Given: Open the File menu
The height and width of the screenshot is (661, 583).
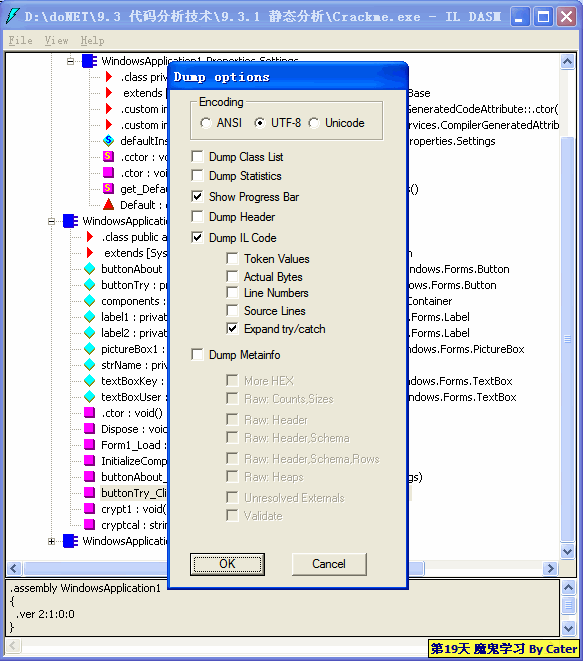Looking at the screenshot, I should point(21,40).
